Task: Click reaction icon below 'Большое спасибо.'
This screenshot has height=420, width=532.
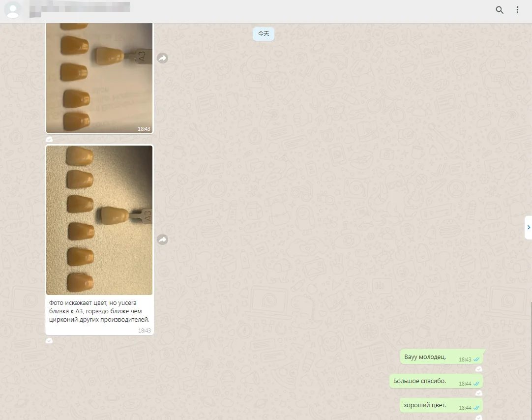Action: coord(479,393)
